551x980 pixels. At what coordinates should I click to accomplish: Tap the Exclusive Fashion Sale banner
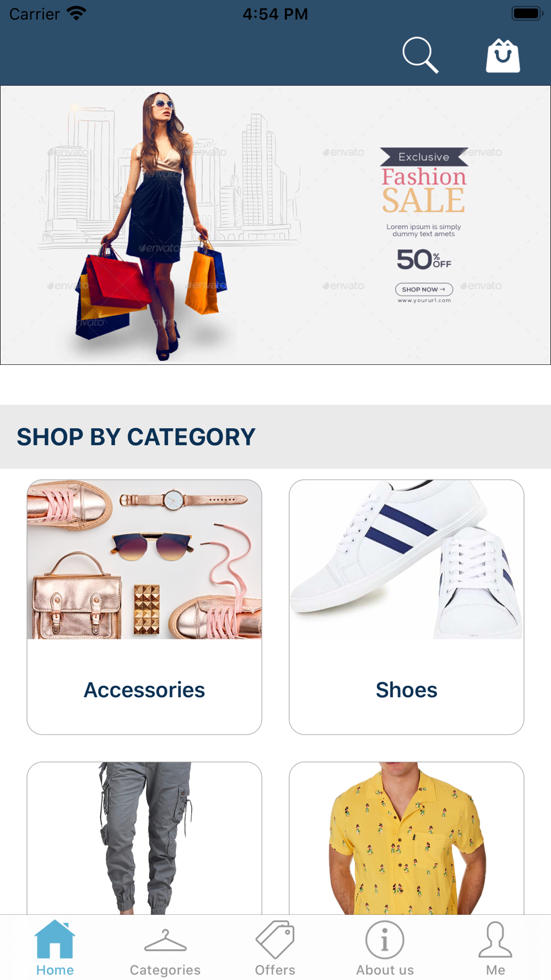(x=275, y=225)
